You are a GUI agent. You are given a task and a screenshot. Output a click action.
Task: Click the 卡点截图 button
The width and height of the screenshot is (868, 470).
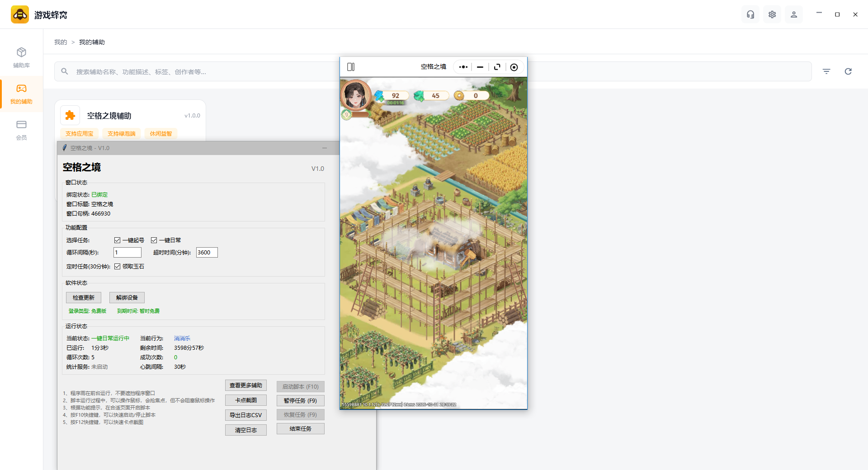[x=246, y=400]
